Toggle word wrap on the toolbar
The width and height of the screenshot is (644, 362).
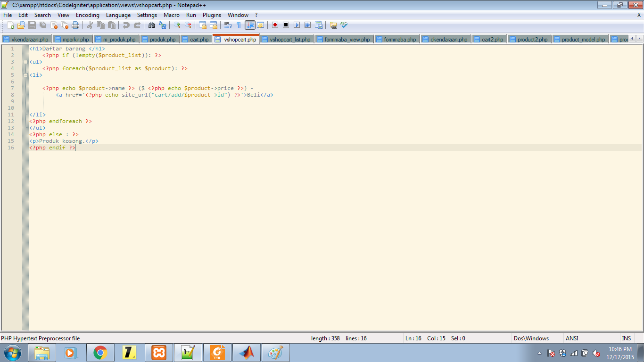pos(228,25)
